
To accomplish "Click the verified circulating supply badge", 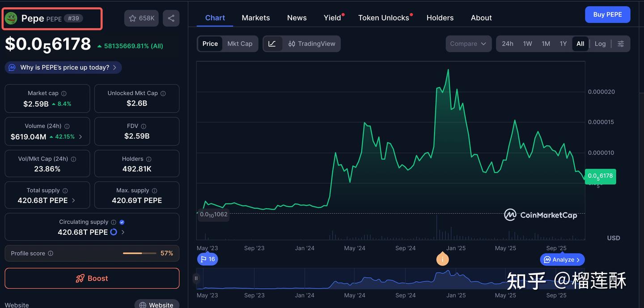I will pyautogui.click(x=122, y=222).
